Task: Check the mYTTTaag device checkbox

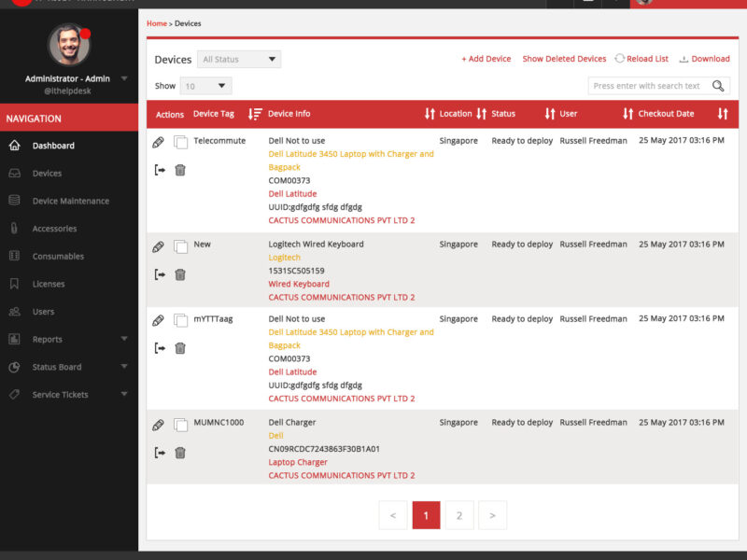Action: pos(181,320)
